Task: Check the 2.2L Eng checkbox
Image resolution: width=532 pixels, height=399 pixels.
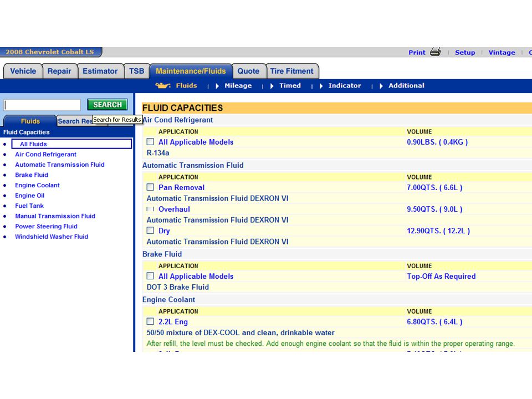Action: click(150, 321)
